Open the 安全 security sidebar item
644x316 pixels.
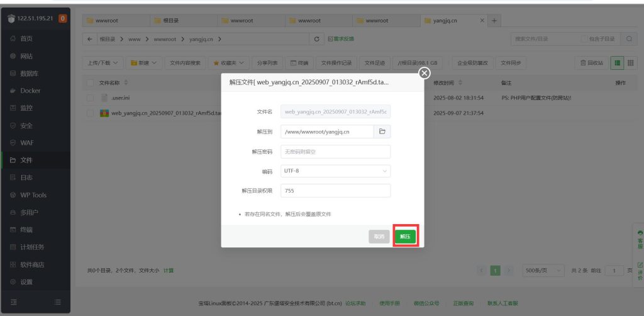tap(26, 126)
